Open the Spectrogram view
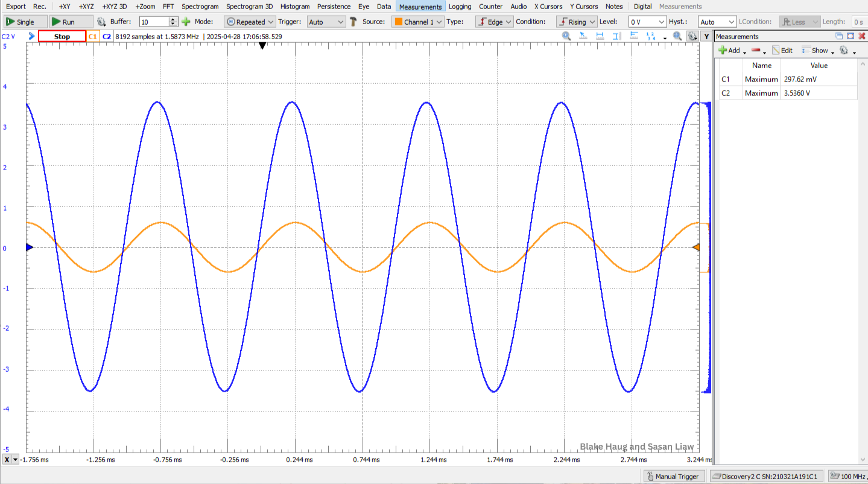 pyautogui.click(x=200, y=6)
